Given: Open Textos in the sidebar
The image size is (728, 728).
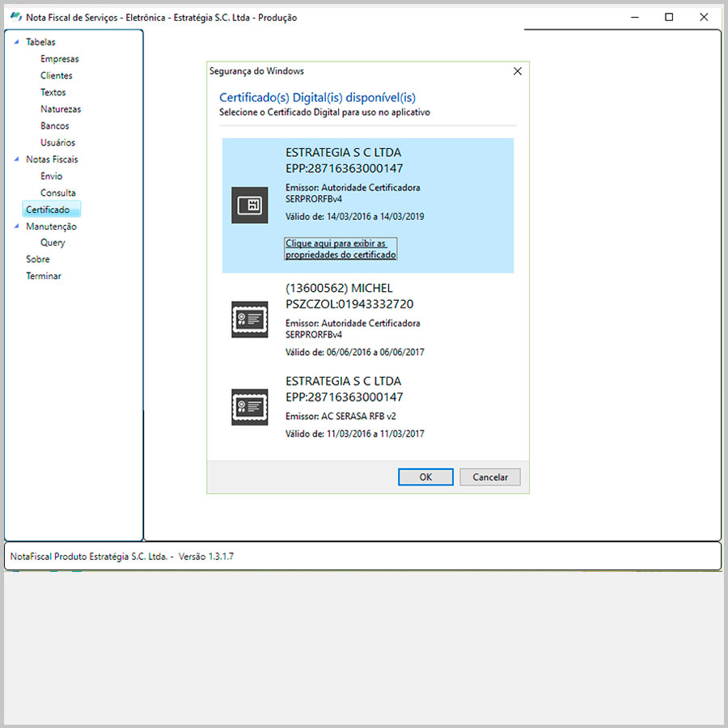Looking at the screenshot, I should [x=53, y=92].
